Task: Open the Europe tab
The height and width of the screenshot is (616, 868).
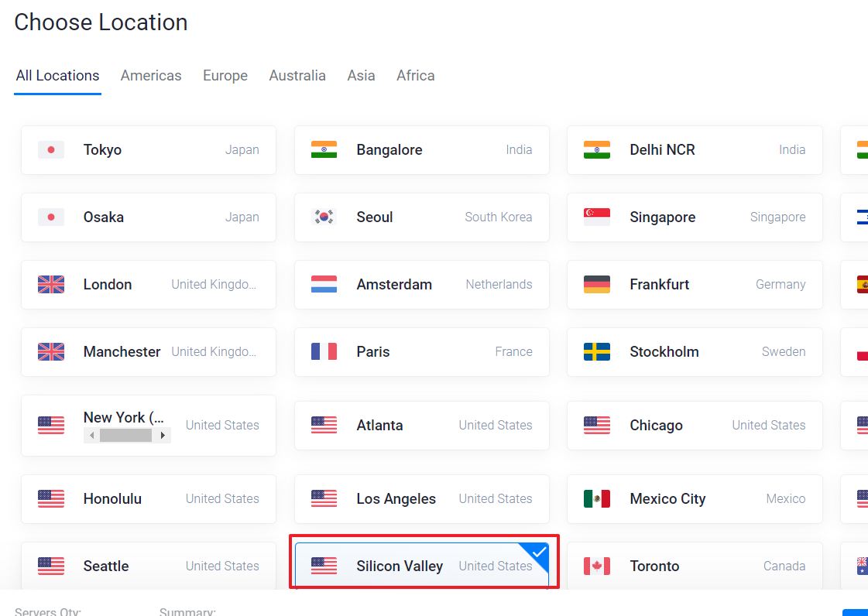Action: tap(225, 76)
